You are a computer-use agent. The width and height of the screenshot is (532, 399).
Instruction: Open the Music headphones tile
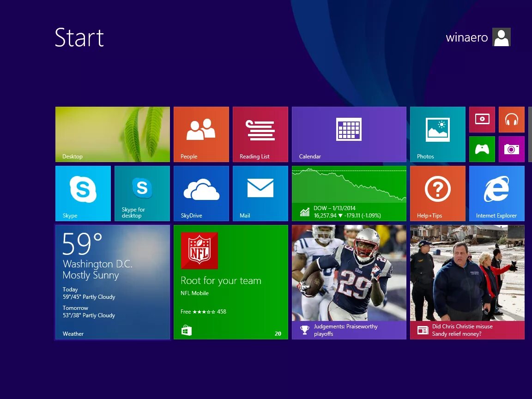pos(512,120)
